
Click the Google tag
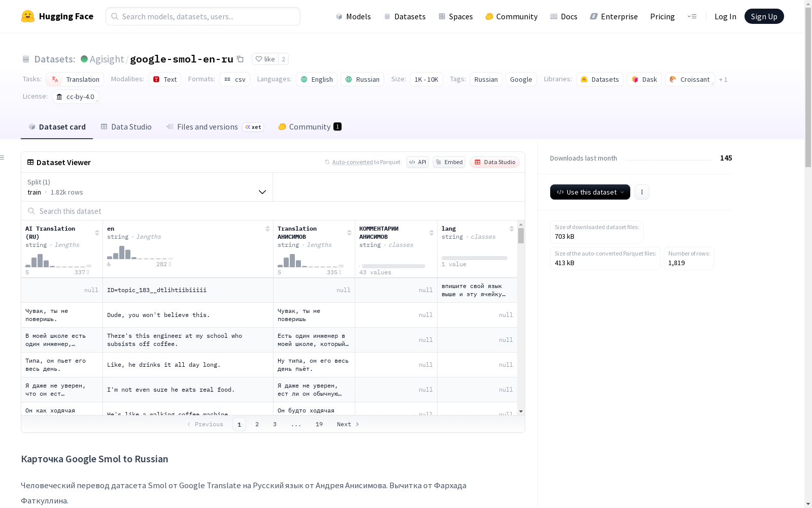pos(521,79)
